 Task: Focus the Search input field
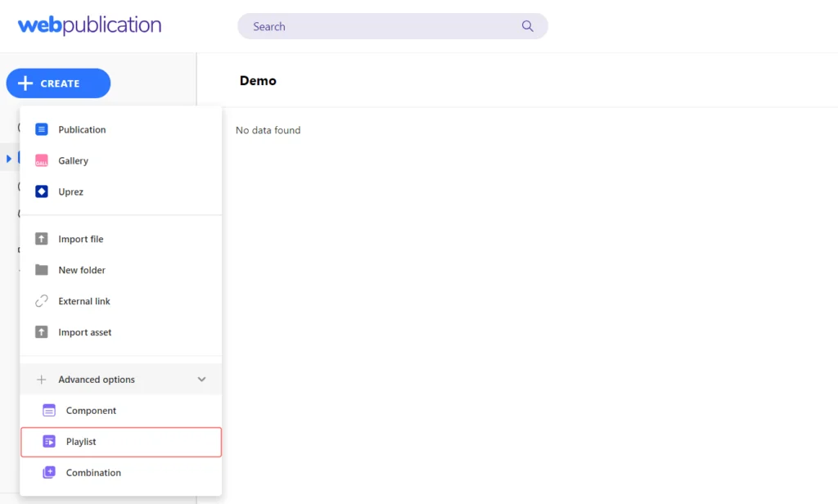pyautogui.click(x=392, y=26)
